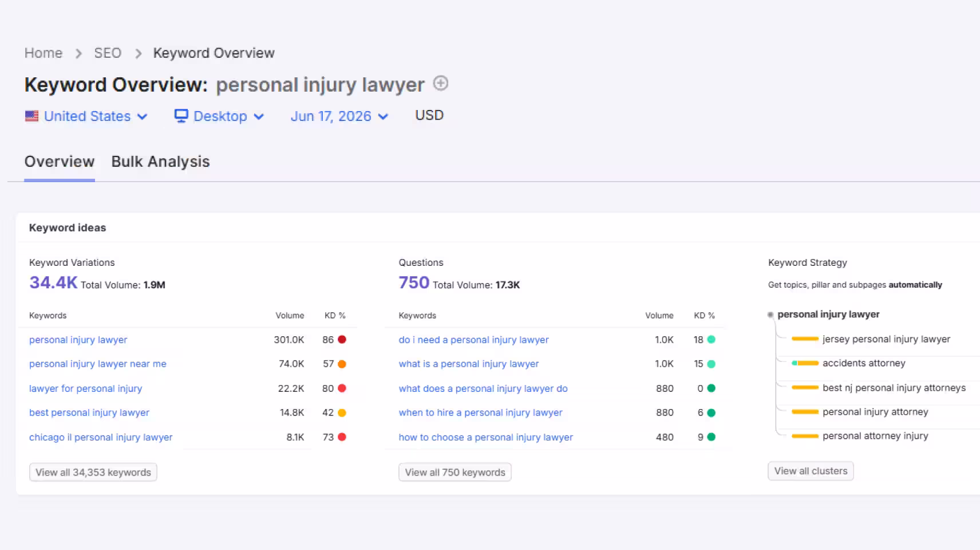
Task: Open the Jun 17, 2026 date dropdown
Action: 339,116
